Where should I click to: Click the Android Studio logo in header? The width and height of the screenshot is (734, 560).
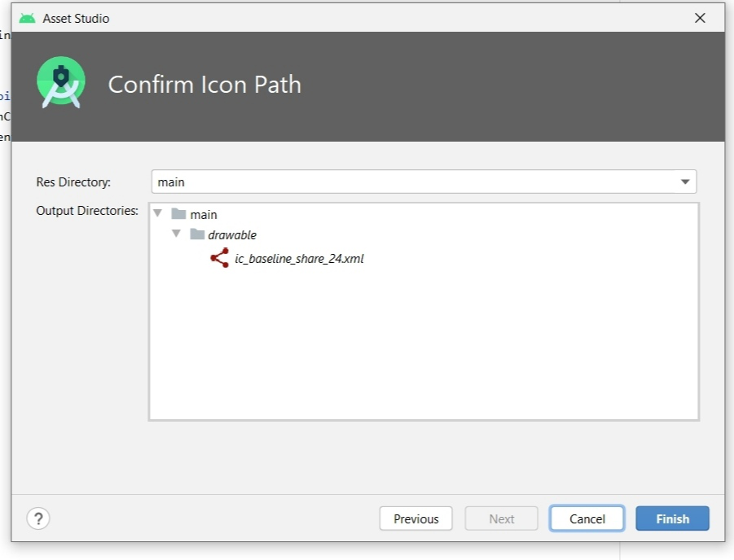[61, 82]
